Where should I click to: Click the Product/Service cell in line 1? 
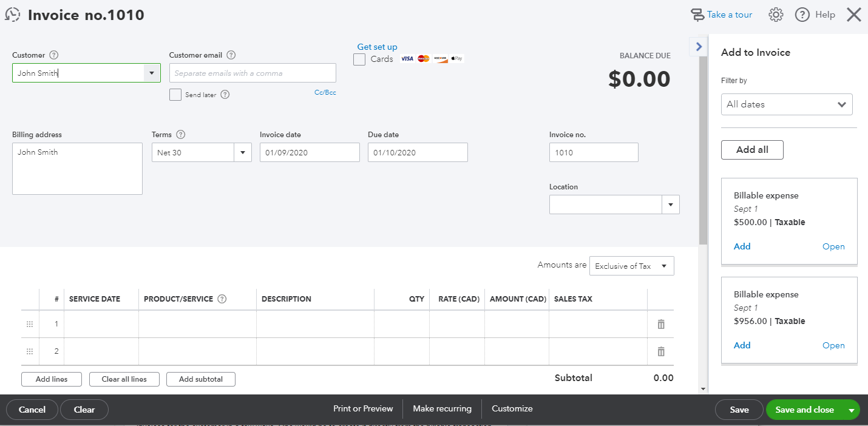(x=197, y=324)
